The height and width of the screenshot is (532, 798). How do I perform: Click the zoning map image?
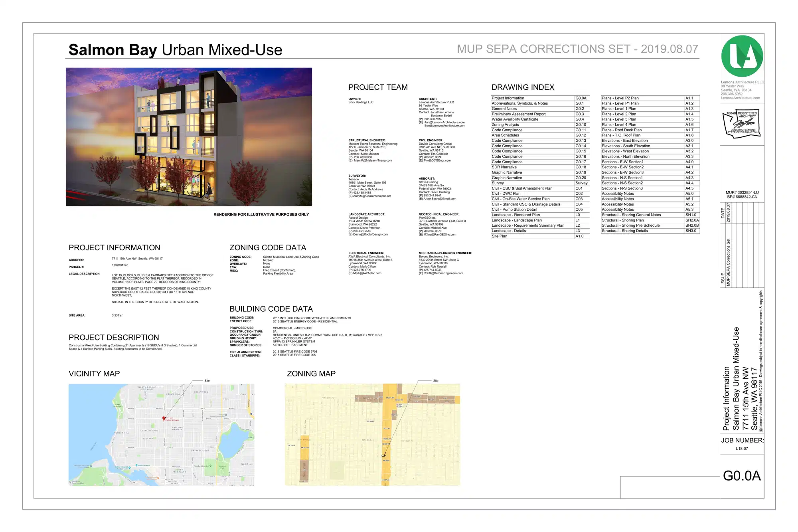pyautogui.click(x=372, y=435)
